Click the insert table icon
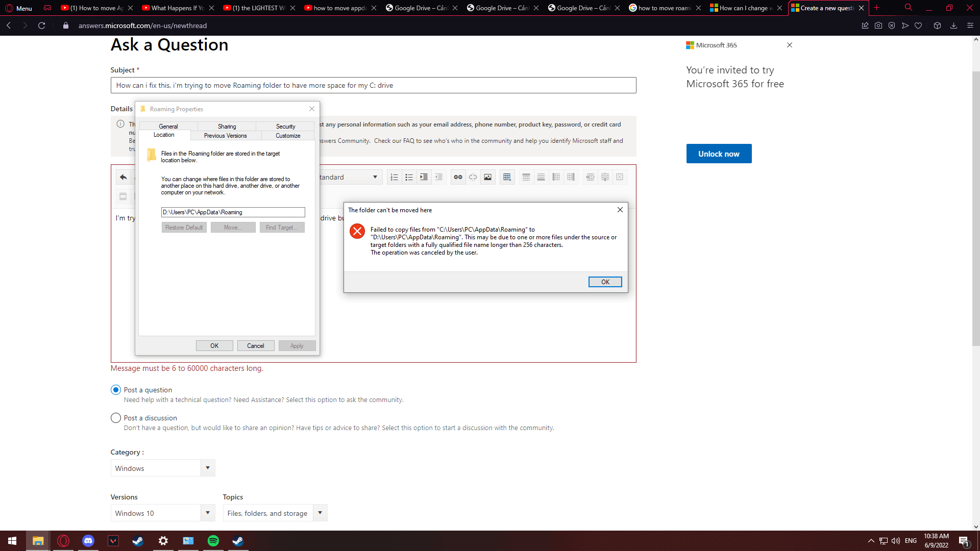This screenshot has width=980, height=551. (x=507, y=177)
